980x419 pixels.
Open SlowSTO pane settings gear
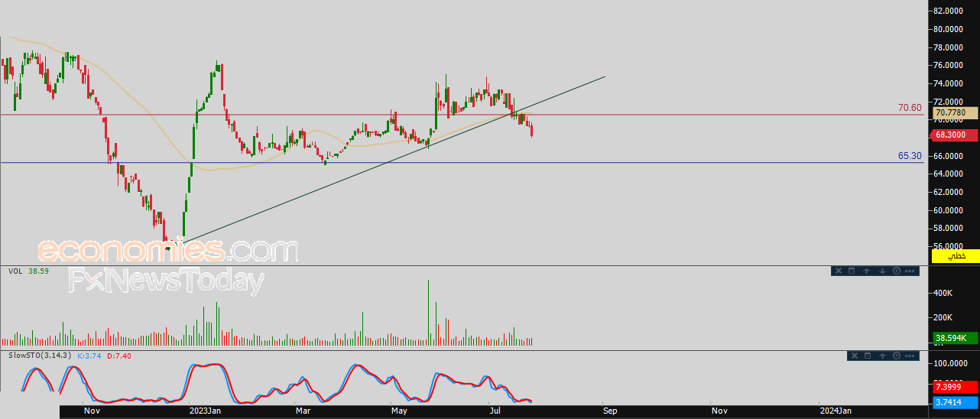pyautogui.click(x=897, y=356)
